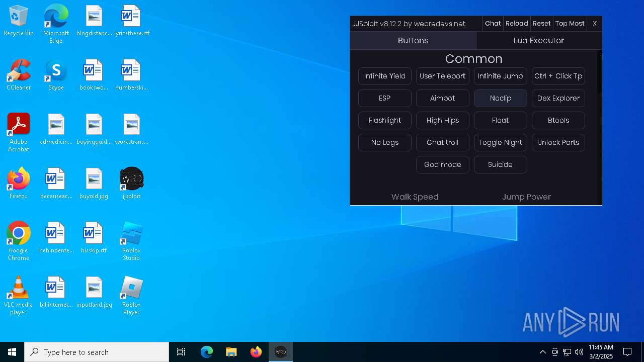Open VLC media player shortcut
Viewport: 644px width, 362px height.
(18, 296)
